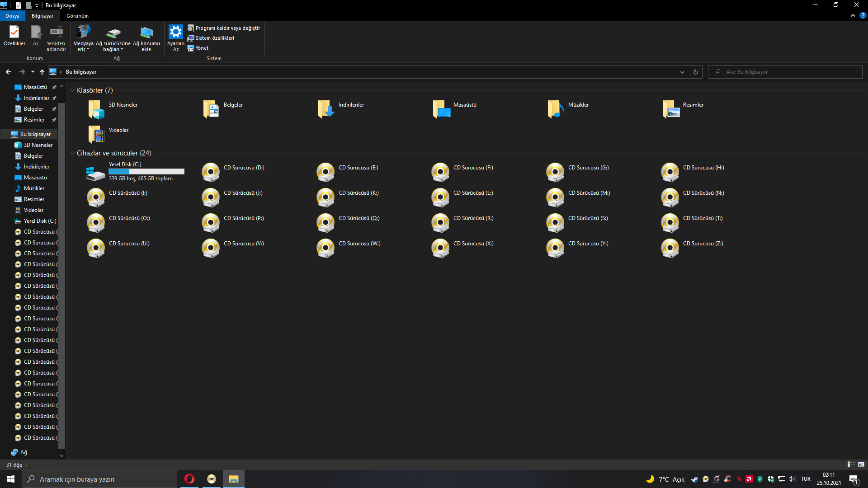The image size is (868, 488).
Task: Go up one folder level arrow
Action: click(x=42, y=72)
